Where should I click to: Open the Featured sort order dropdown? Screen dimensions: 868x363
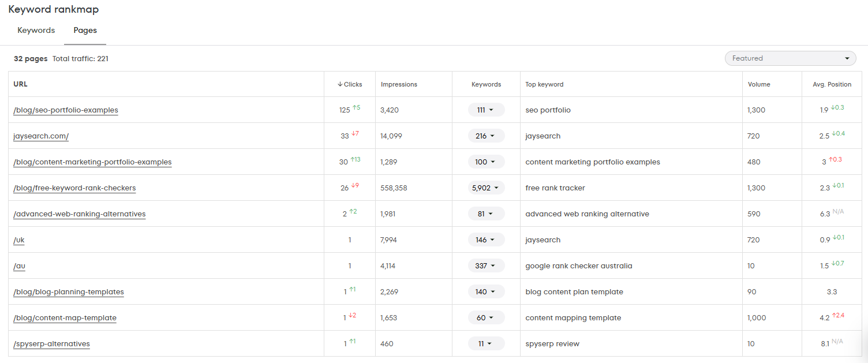pyautogui.click(x=790, y=58)
